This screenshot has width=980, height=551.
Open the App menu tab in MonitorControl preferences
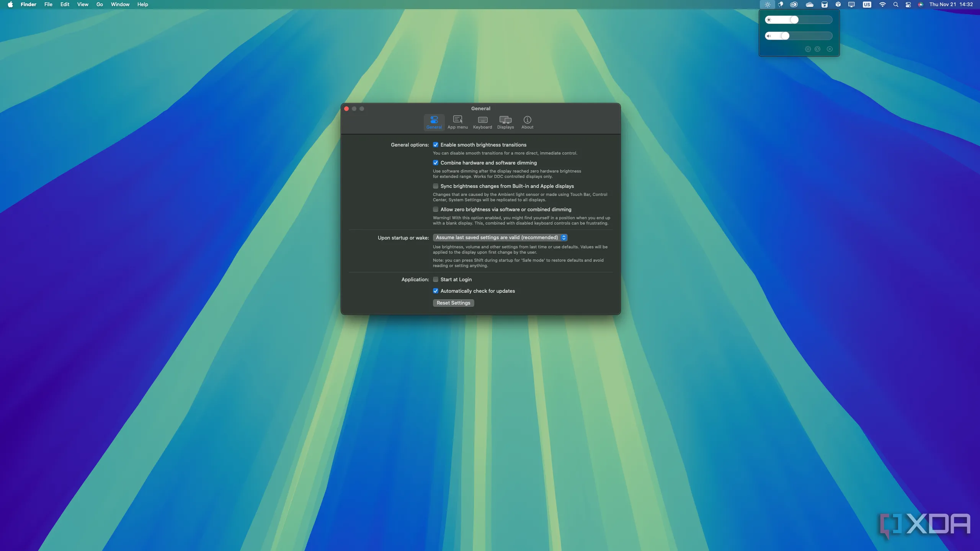[x=457, y=122]
